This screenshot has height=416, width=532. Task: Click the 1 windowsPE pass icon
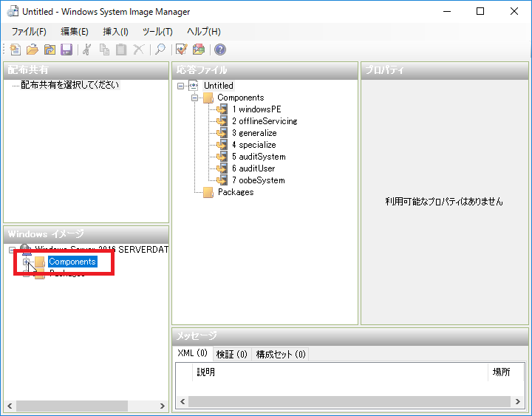222,109
